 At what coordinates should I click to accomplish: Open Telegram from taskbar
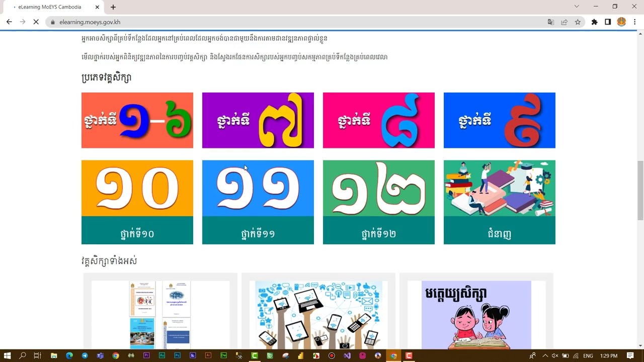point(85,355)
